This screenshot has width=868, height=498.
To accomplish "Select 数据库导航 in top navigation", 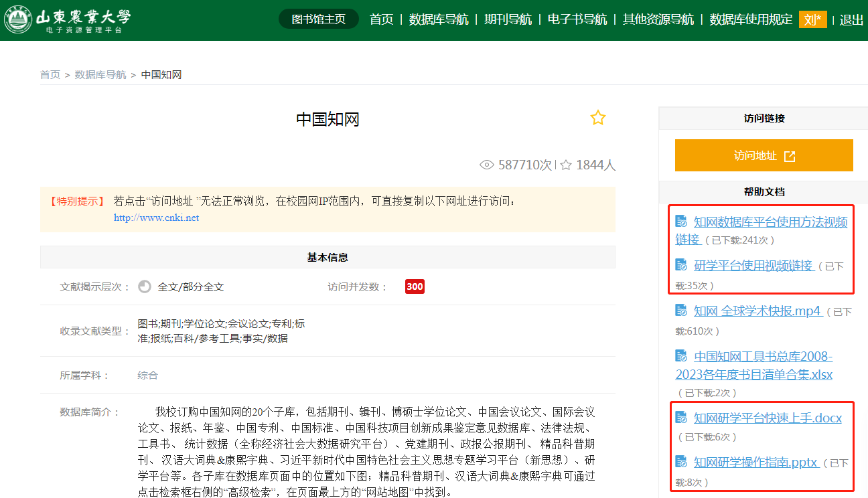I will (x=439, y=19).
